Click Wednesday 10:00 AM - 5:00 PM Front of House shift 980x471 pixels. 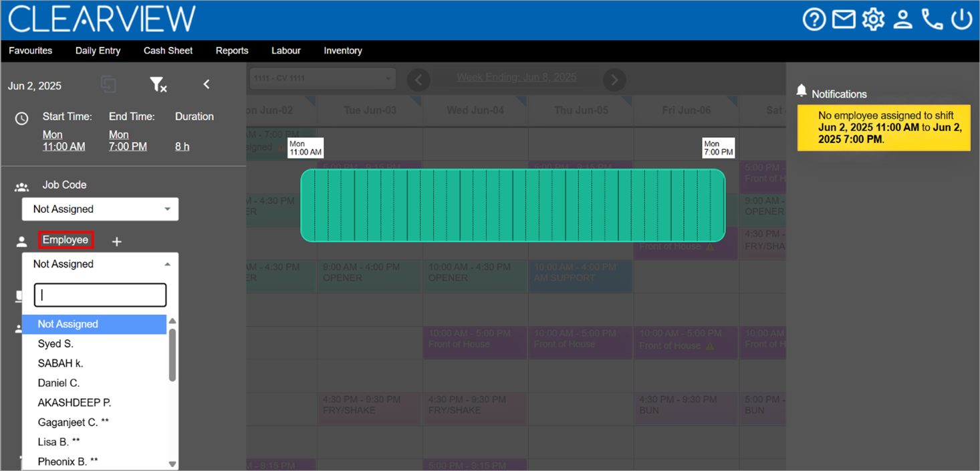tap(475, 342)
